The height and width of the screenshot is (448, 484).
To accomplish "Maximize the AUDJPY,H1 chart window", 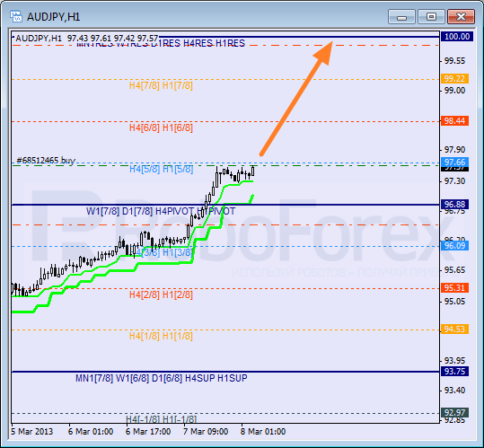I will pos(431,17).
